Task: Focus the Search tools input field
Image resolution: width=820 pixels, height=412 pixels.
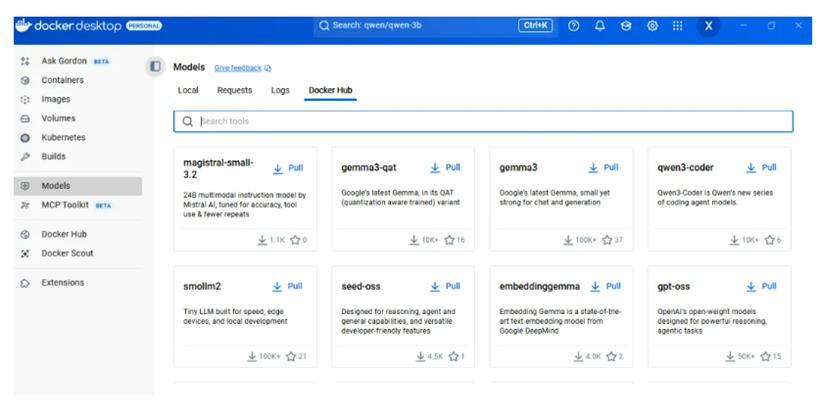Action: pyautogui.click(x=483, y=121)
